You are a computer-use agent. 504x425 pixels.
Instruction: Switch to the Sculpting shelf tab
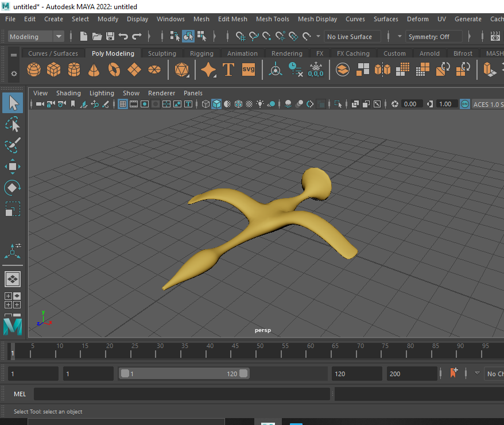point(162,53)
